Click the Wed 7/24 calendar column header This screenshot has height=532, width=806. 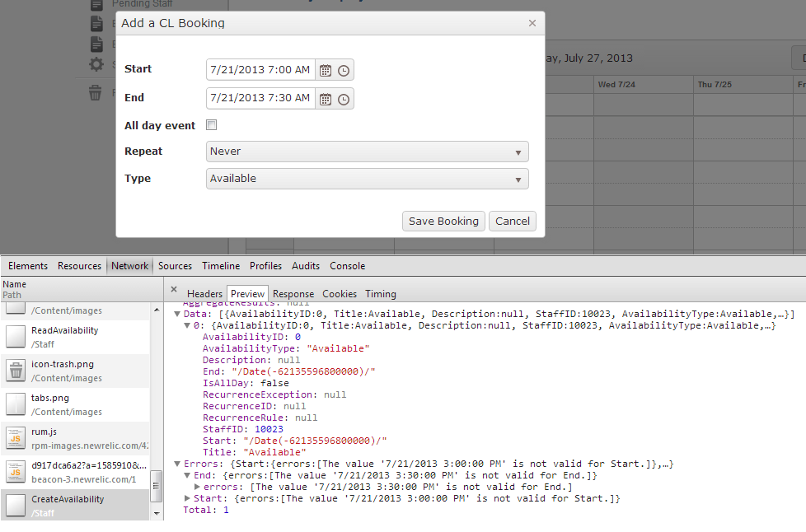point(643,84)
